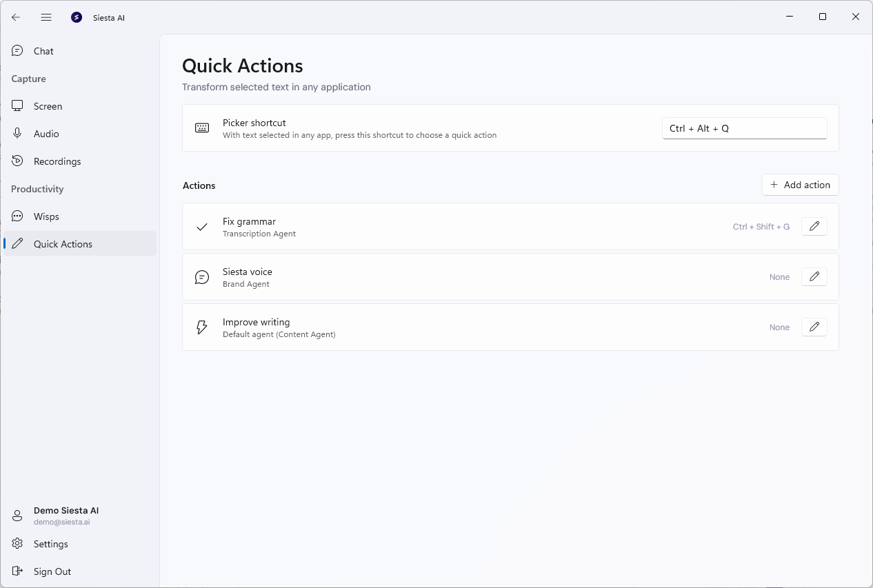The image size is (873, 588).
Task: Open Recordings from the sidebar
Action: click(x=80, y=161)
